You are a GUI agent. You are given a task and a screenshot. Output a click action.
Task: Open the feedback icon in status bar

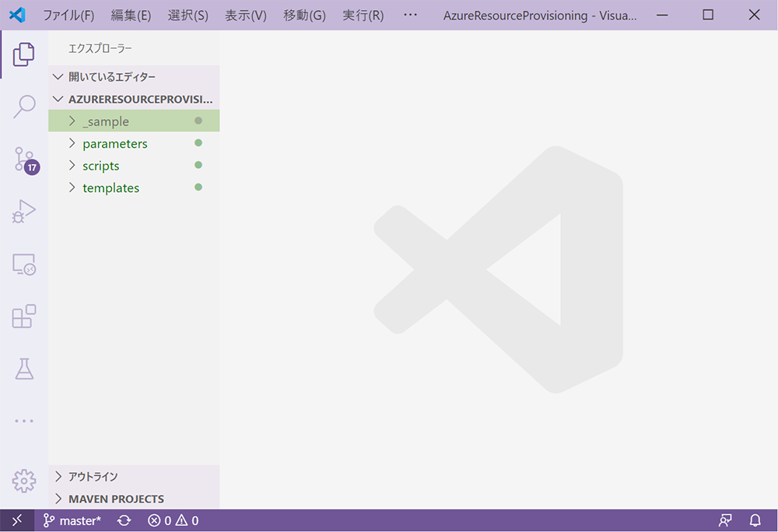coord(725,520)
